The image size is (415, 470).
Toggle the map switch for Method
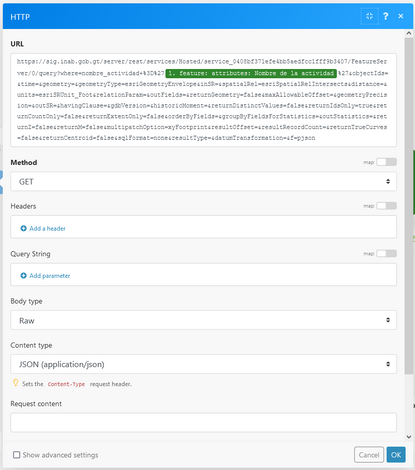coord(386,162)
